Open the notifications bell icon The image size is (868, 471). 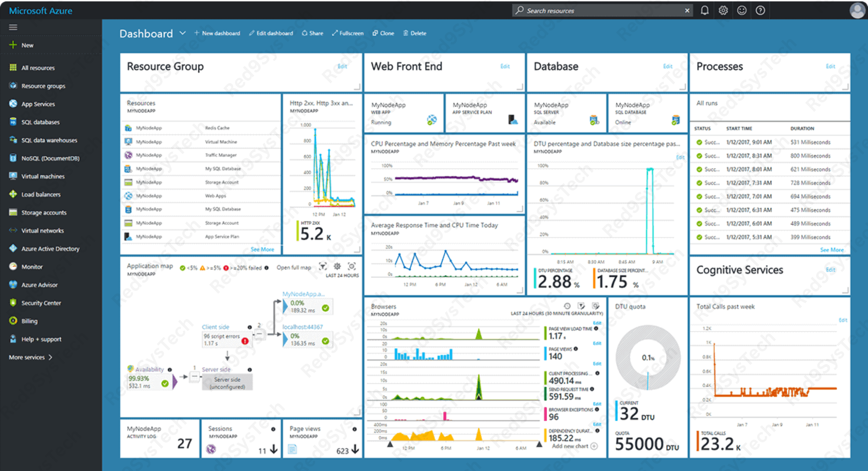tap(704, 10)
